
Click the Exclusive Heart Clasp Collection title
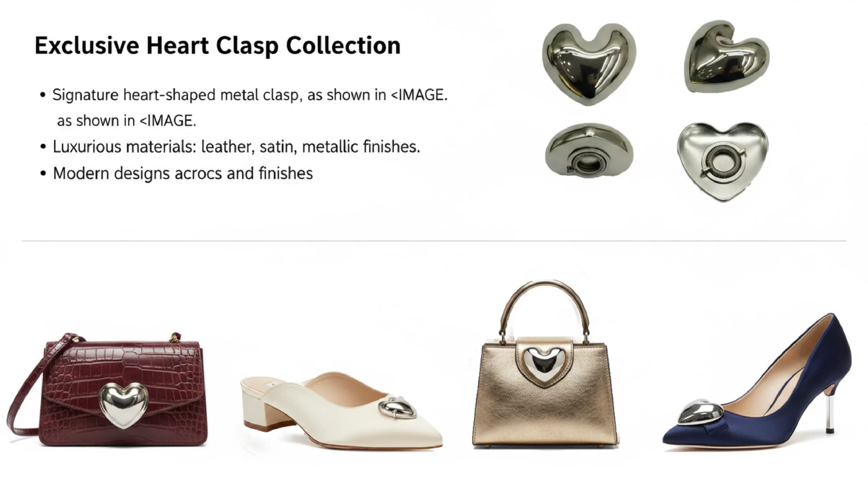pyautogui.click(x=217, y=46)
